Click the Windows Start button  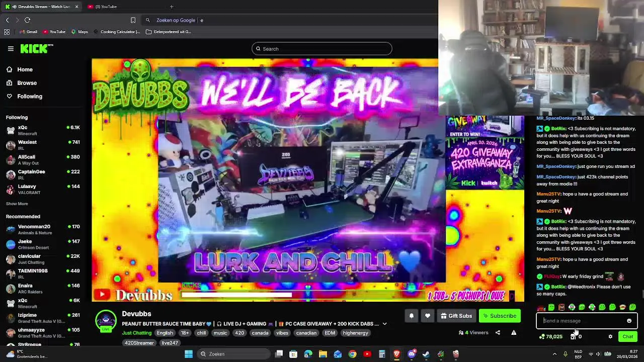pos(188,354)
